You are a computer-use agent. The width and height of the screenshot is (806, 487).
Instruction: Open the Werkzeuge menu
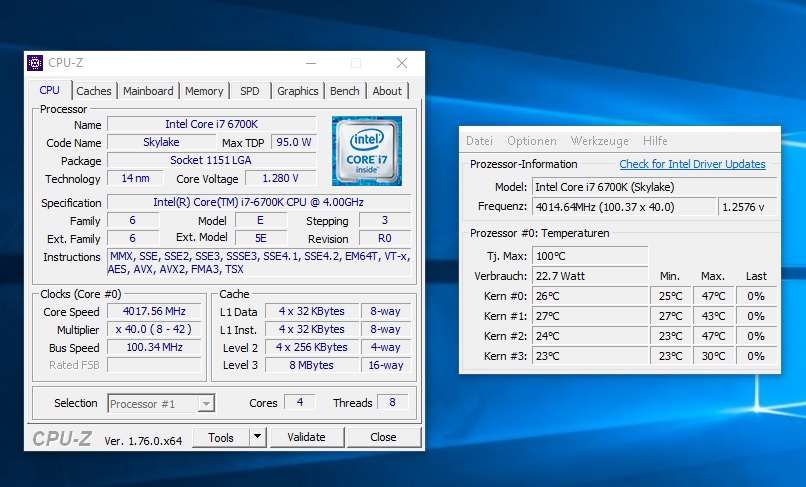[599, 141]
